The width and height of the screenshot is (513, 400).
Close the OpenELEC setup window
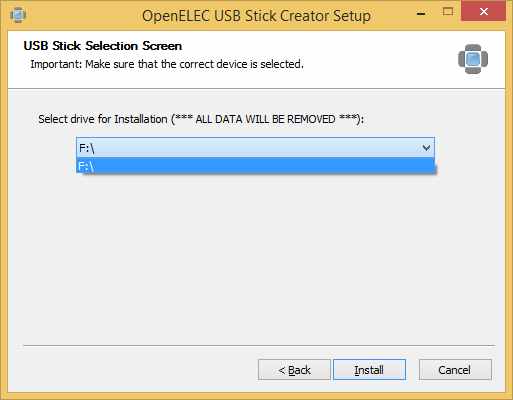pos(483,11)
